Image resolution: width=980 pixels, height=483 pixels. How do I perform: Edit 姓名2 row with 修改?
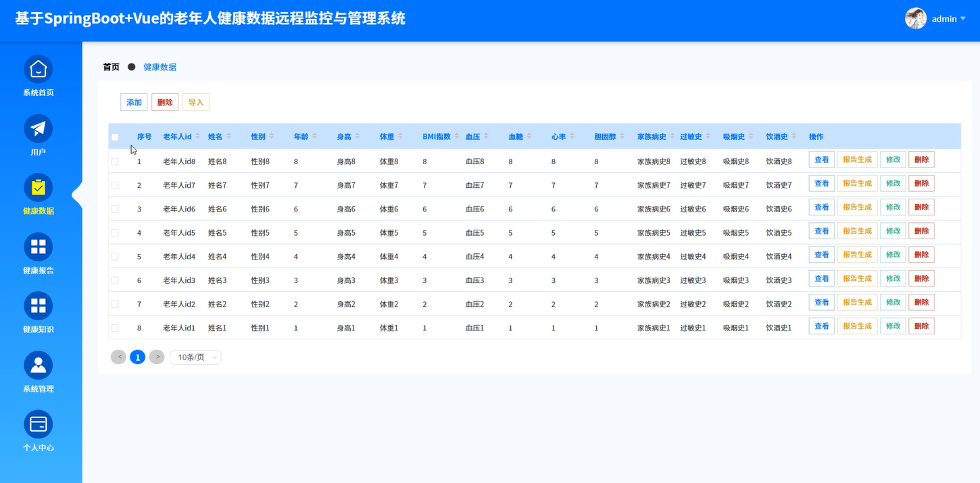click(893, 302)
